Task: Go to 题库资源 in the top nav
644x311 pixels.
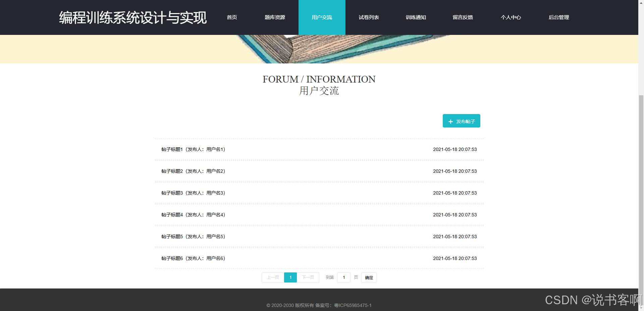Action: 275,17
